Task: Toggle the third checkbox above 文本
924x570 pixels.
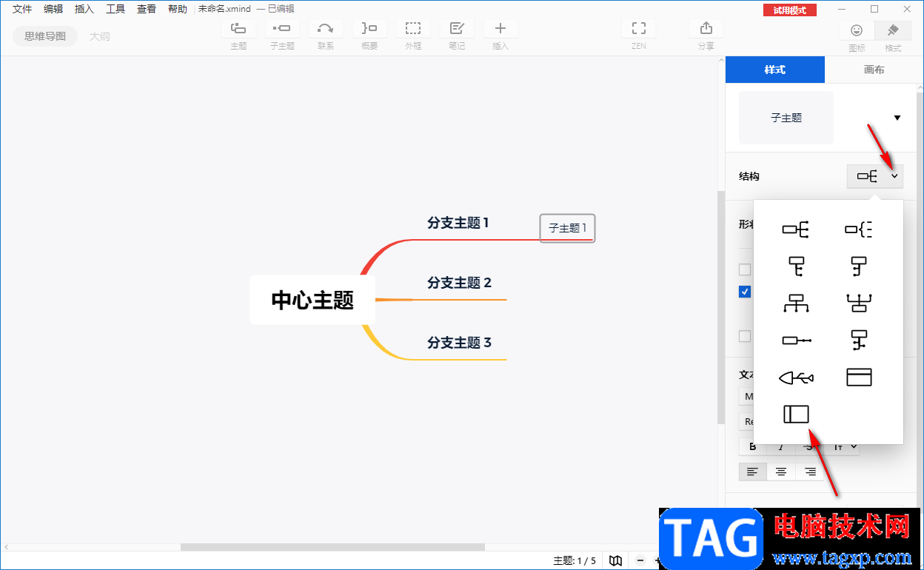Action: click(x=745, y=336)
